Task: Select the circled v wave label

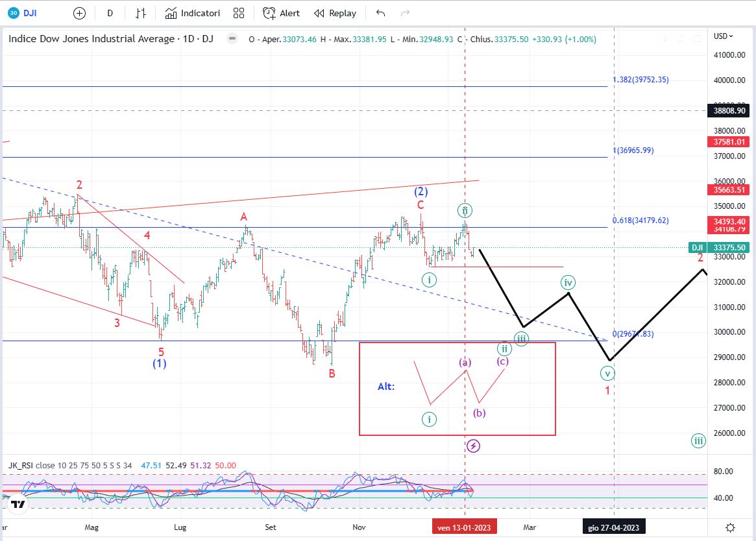Action: pos(607,373)
